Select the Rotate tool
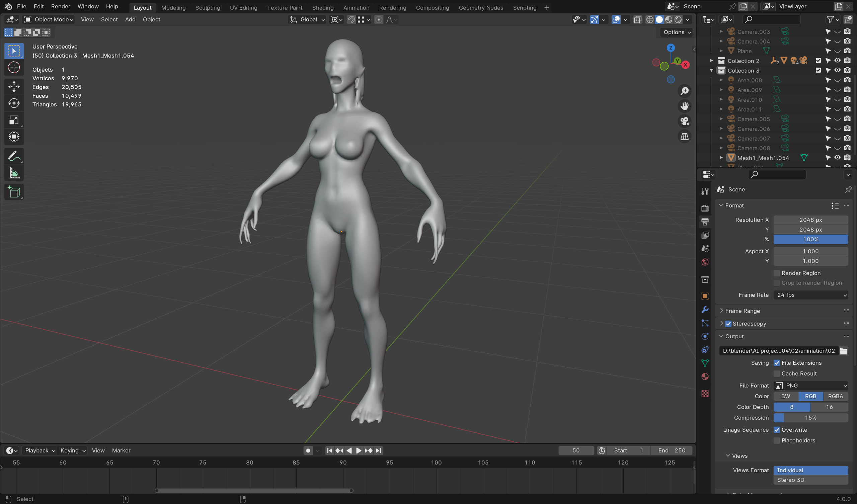 (x=14, y=103)
